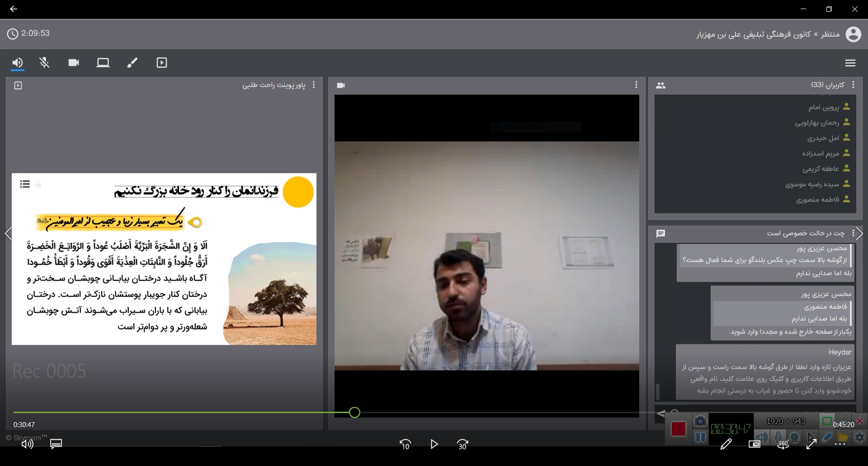Open the player's more options ellipsis
The image size is (868, 466).
pos(840,445)
